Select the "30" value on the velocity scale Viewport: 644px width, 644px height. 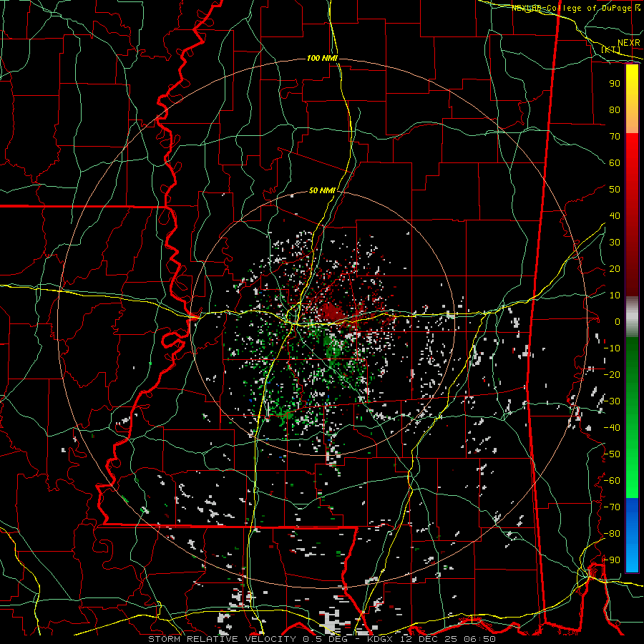point(615,243)
